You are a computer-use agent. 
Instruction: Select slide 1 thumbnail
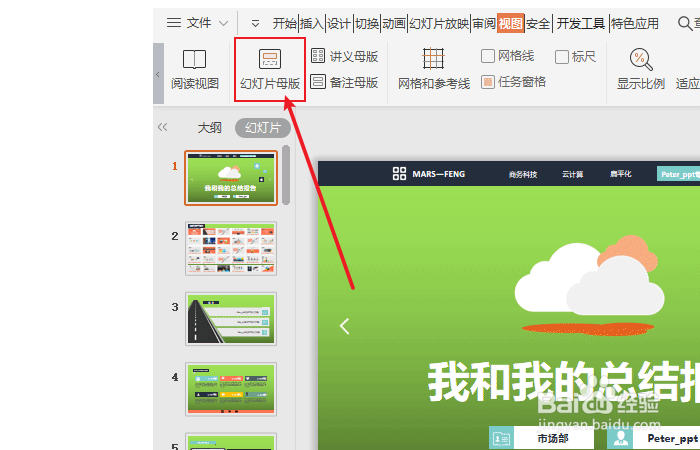click(231, 178)
